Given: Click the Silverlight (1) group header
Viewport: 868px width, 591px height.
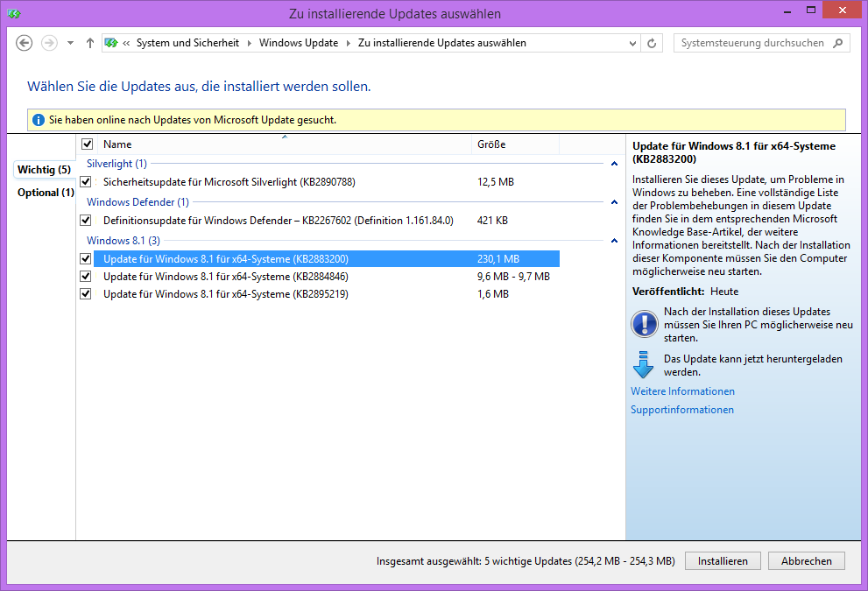Looking at the screenshot, I should 116,163.
